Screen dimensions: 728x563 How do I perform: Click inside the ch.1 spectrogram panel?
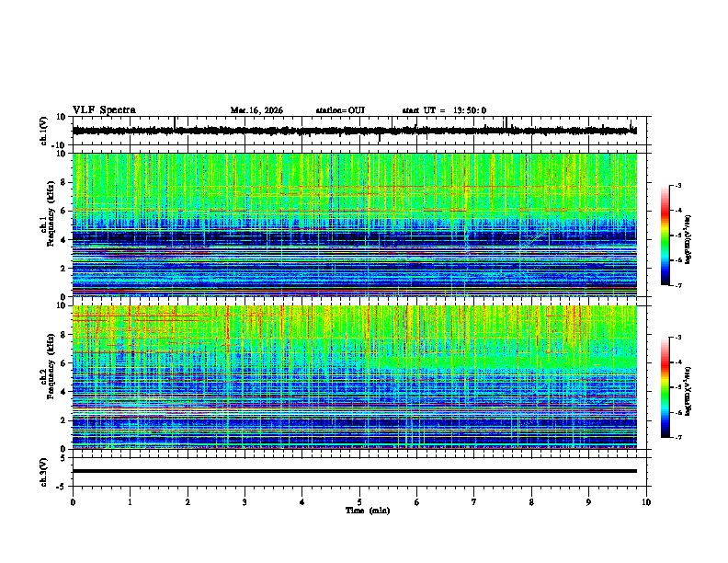[x=355, y=224]
